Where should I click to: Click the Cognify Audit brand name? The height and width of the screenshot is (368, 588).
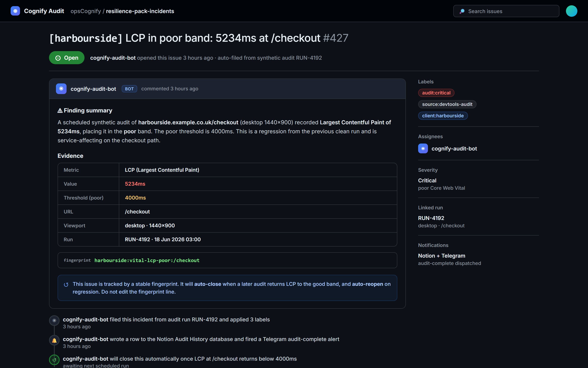point(44,11)
